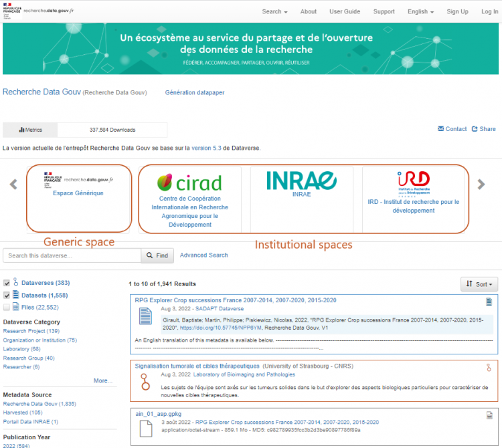Open the INRAE logo card
The height and width of the screenshot is (448, 502).
point(301,181)
